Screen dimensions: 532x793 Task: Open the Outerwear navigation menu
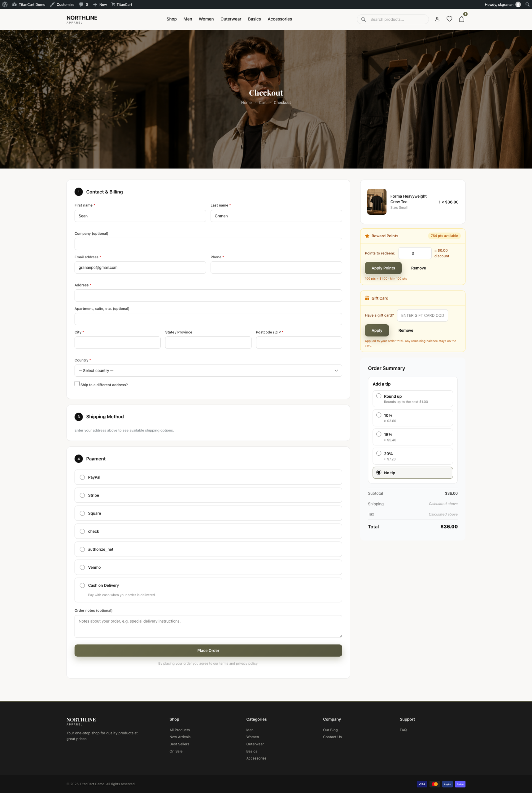231,19
